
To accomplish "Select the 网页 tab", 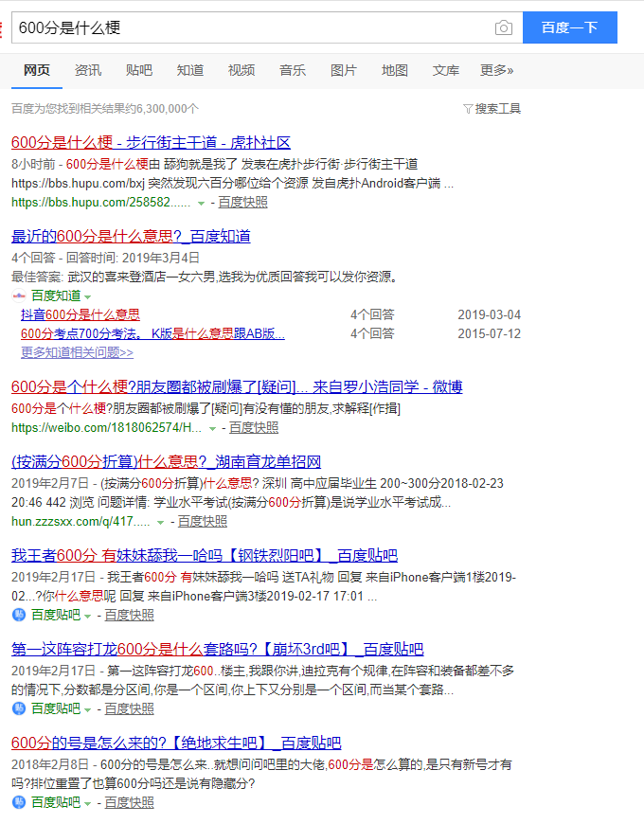I will (x=37, y=70).
